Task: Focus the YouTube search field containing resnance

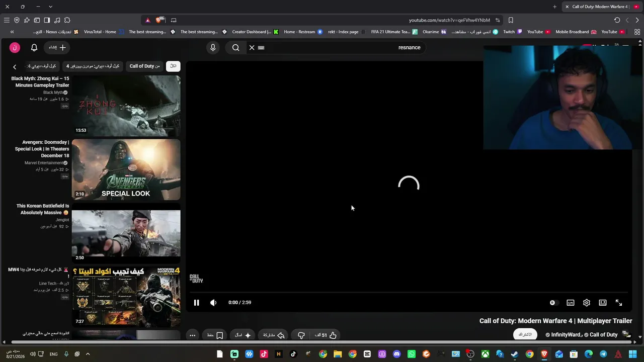Action: (337, 47)
